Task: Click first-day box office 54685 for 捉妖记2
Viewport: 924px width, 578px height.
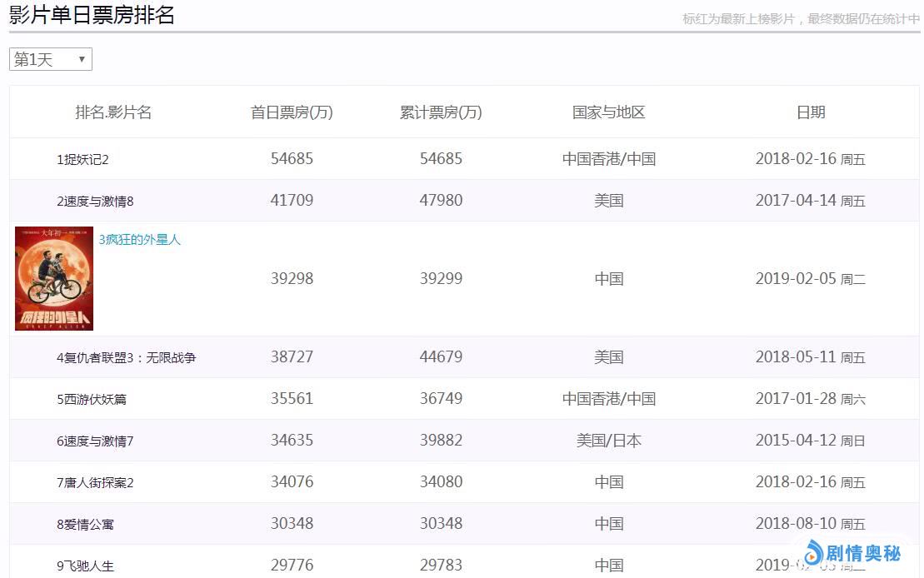Action: (292, 158)
